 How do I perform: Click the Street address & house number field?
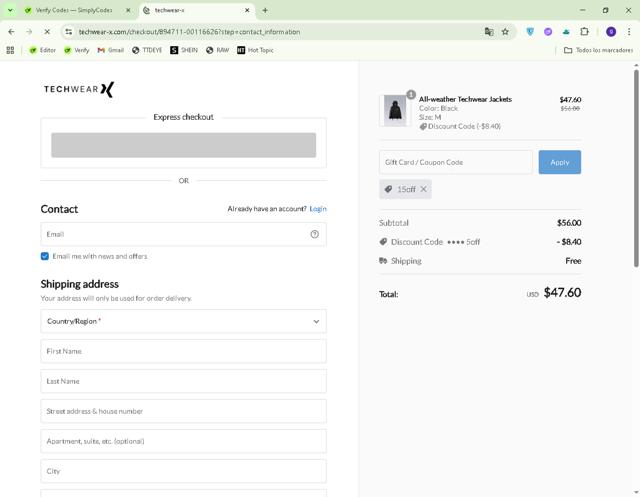183,411
